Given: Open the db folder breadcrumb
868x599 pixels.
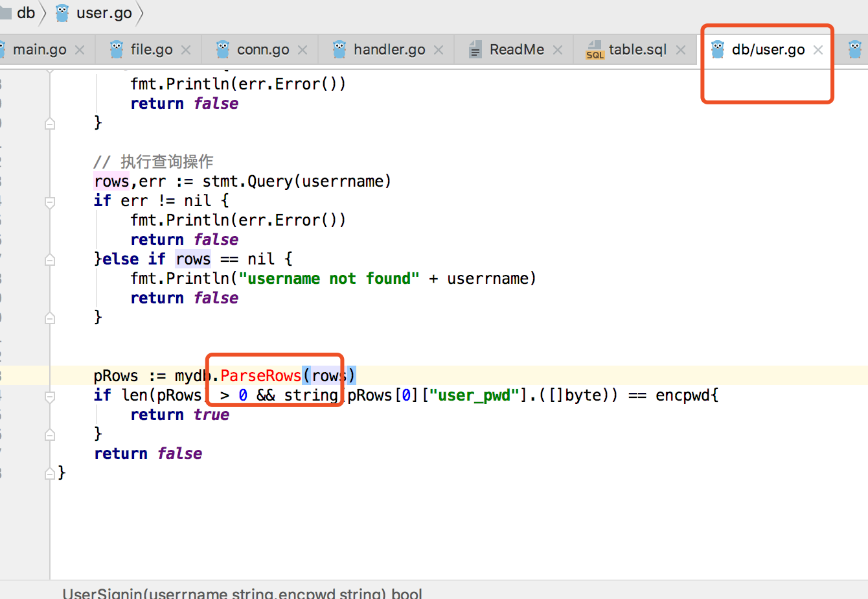Looking at the screenshot, I should point(26,13).
